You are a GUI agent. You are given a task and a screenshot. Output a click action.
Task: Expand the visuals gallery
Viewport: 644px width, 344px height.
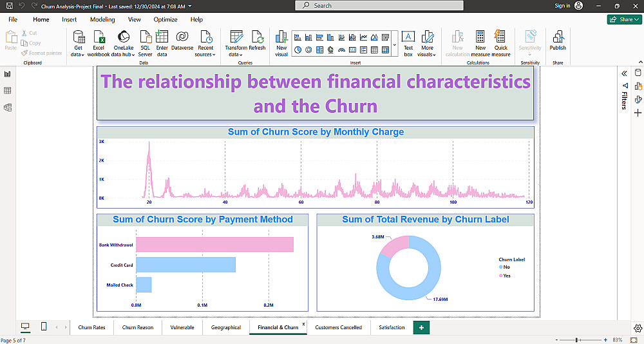coord(395,44)
